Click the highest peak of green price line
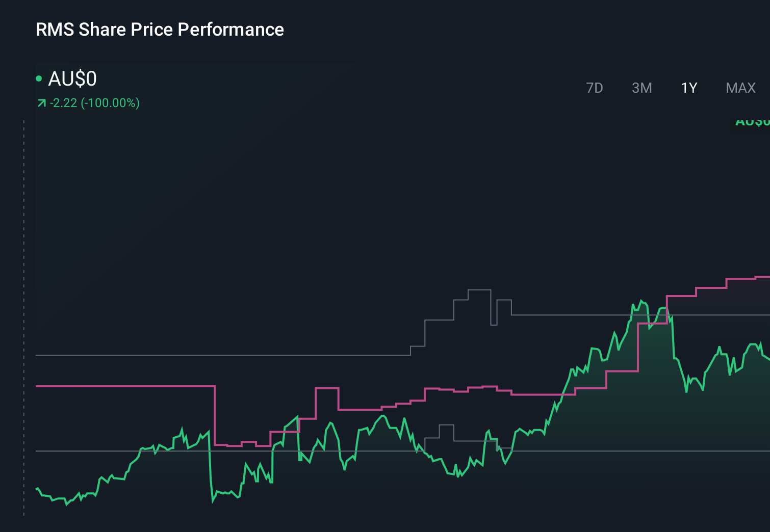This screenshot has width=770, height=532. point(641,301)
